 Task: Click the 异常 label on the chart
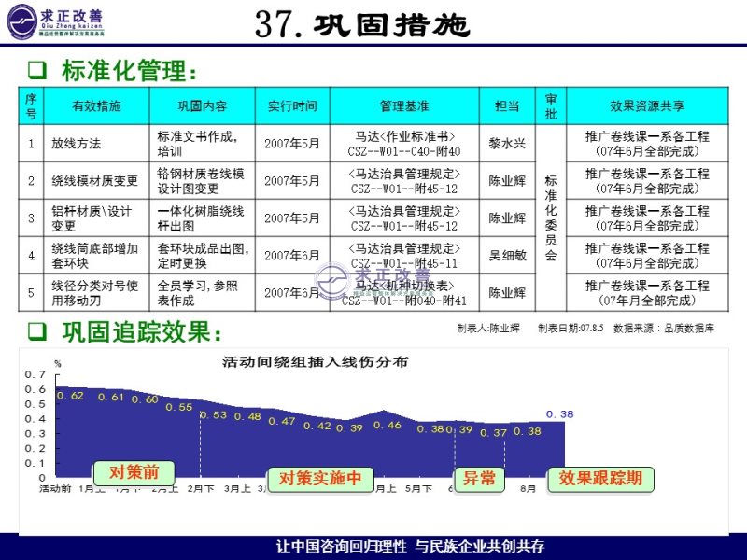(x=479, y=479)
